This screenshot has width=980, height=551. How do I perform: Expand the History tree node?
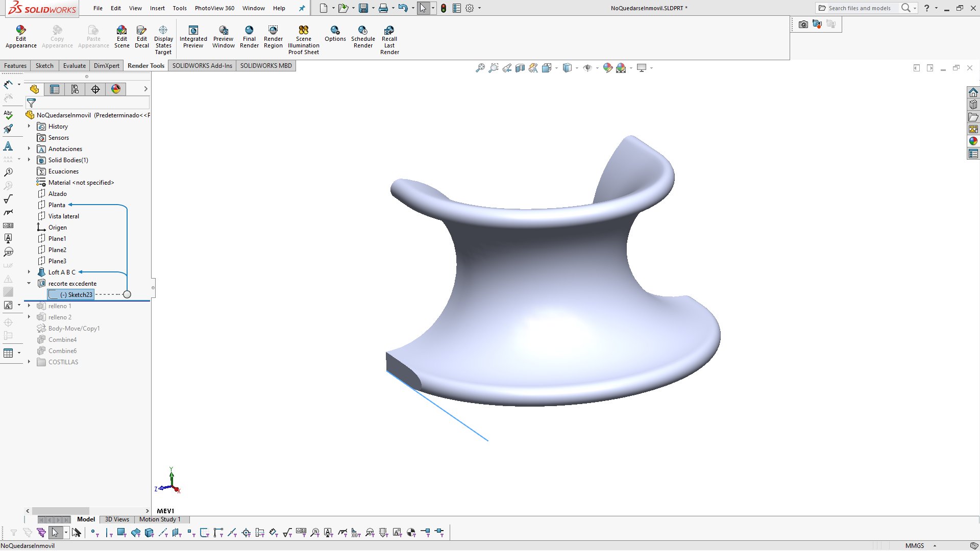point(29,126)
